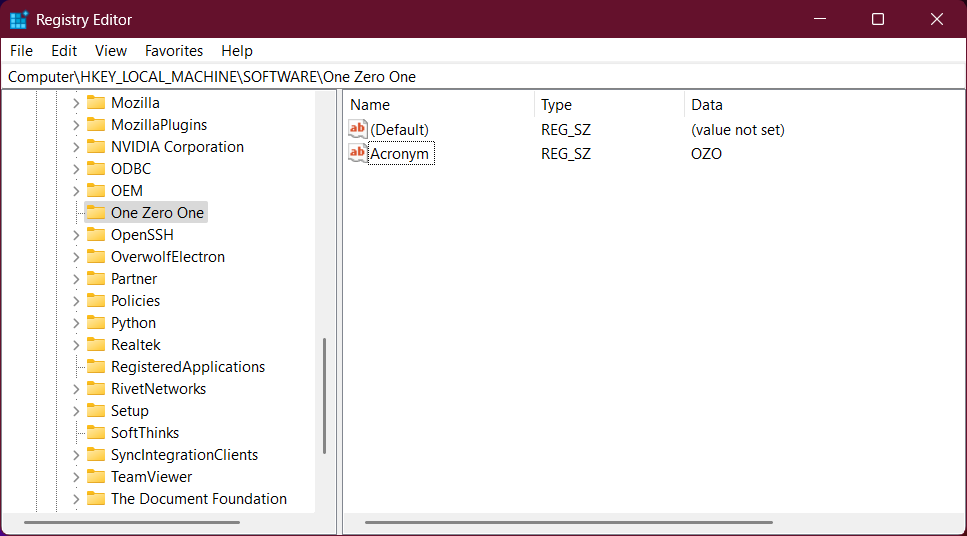Sort values by the Name column header
967x536 pixels.
click(438, 105)
